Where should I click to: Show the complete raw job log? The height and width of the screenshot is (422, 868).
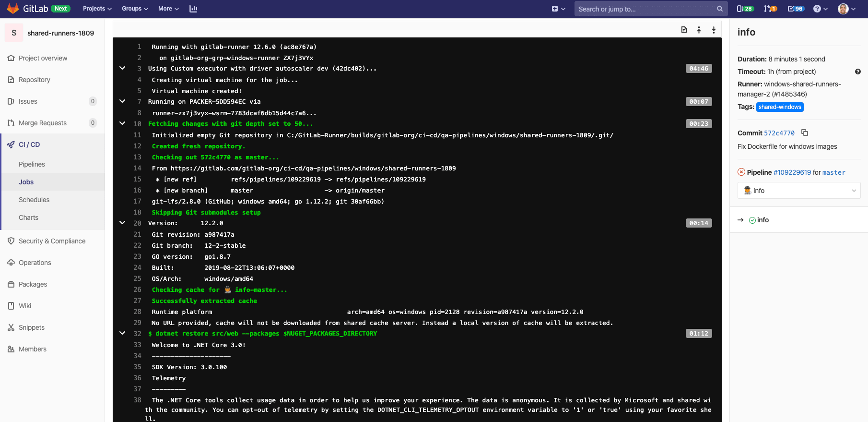click(x=684, y=30)
